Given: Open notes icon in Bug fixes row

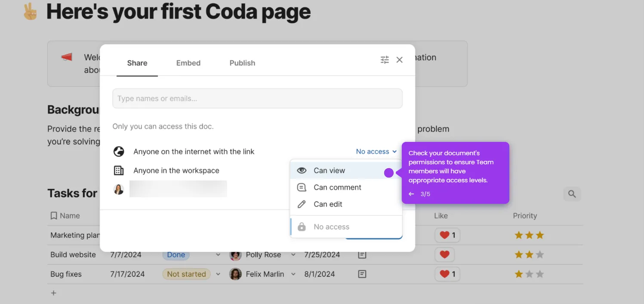Looking at the screenshot, I should tap(362, 274).
